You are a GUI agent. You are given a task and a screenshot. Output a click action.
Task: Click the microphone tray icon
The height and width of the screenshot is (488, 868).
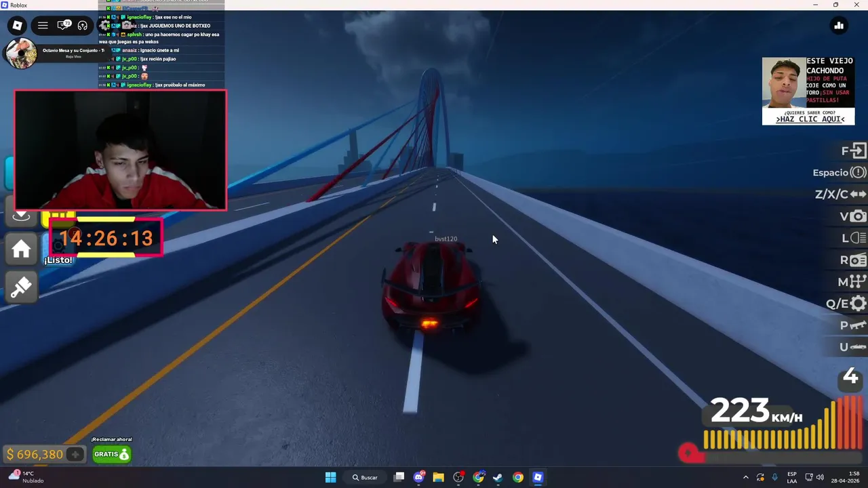775,477
